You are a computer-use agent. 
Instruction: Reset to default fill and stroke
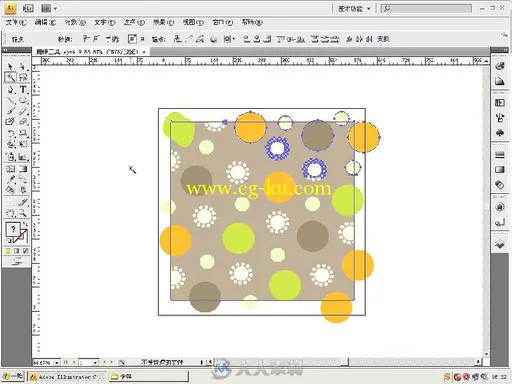9,241
